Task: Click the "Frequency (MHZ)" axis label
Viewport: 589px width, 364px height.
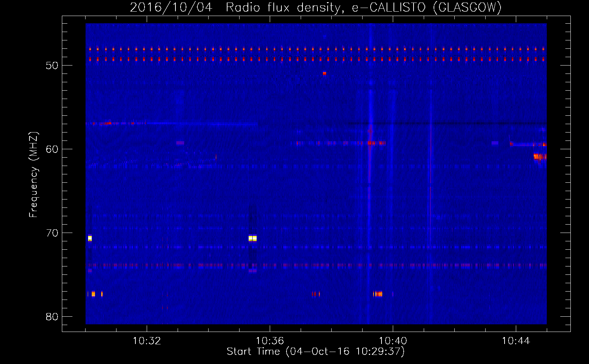Action: coord(33,175)
